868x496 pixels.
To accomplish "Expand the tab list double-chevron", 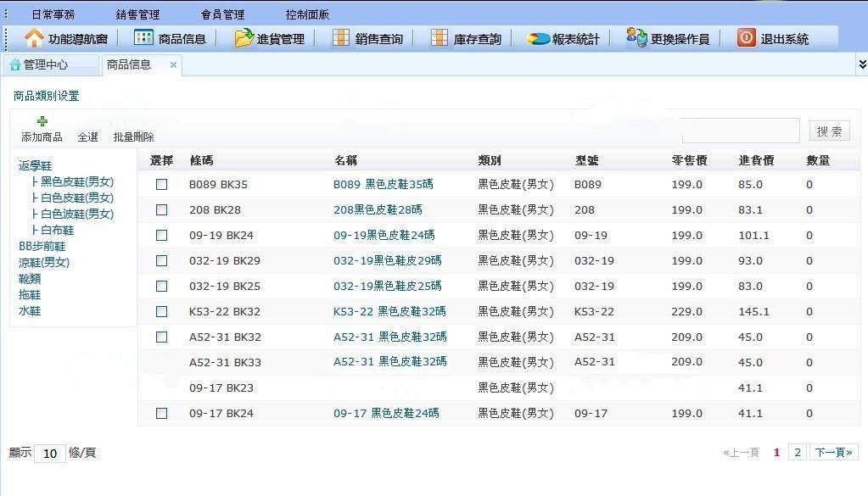I will (862, 64).
